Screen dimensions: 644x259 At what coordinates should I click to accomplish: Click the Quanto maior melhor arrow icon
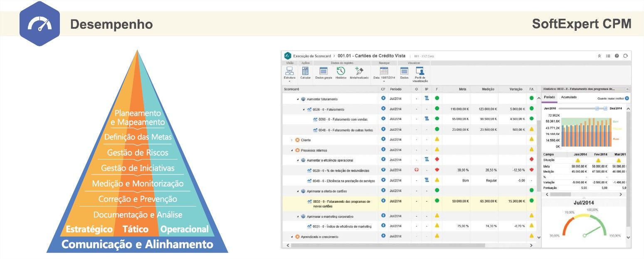pos(627,99)
